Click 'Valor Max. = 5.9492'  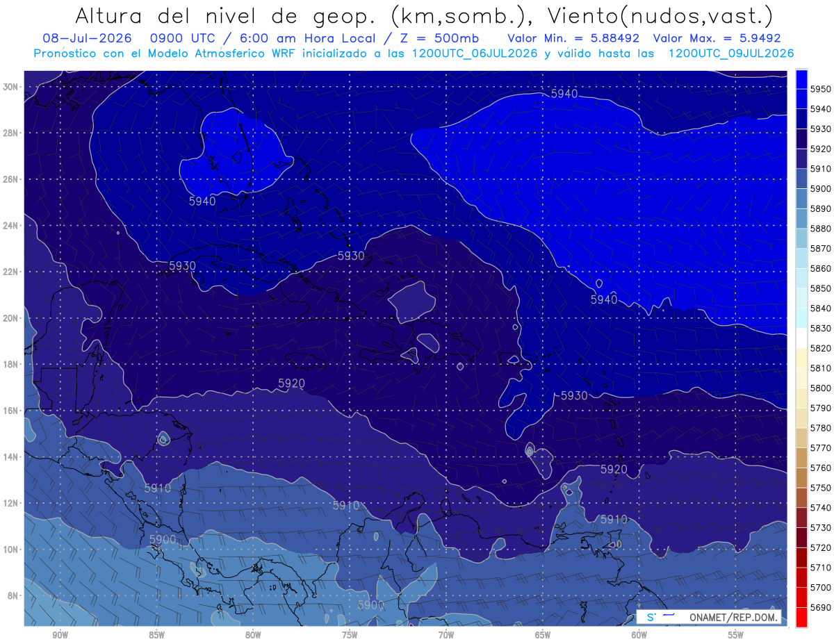click(x=717, y=38)
